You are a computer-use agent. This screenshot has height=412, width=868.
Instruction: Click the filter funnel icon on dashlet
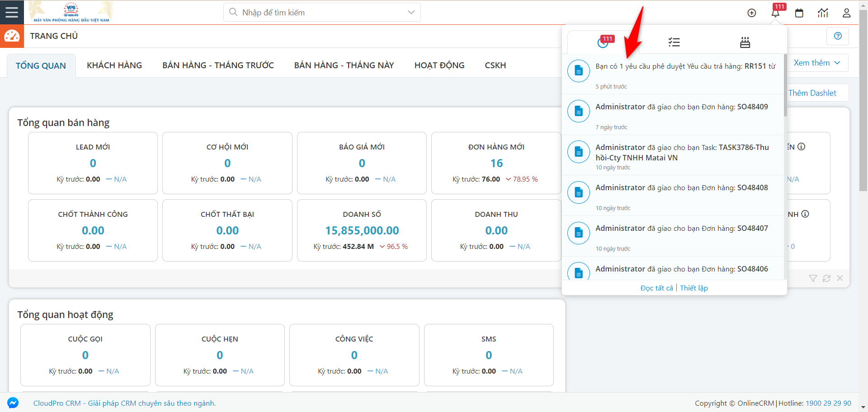813,278
